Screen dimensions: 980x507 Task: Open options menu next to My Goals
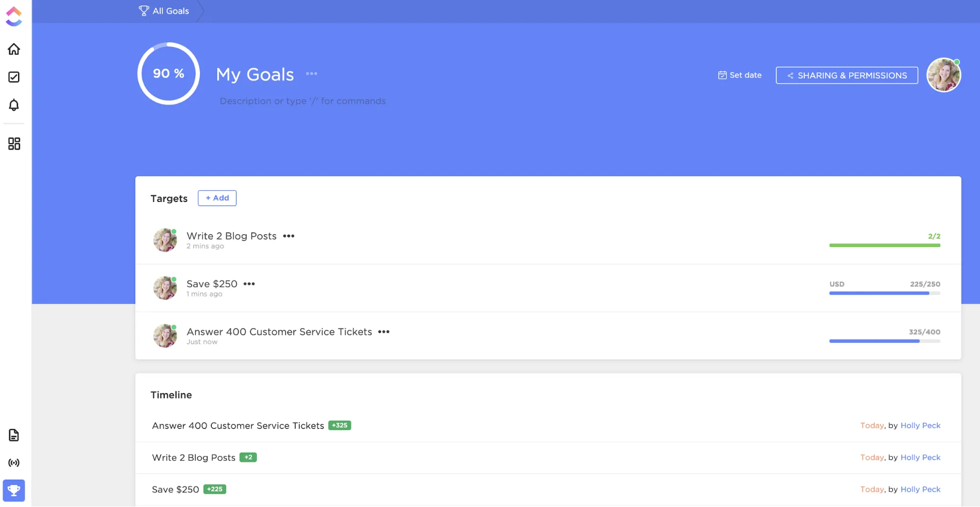pos(311,74)
